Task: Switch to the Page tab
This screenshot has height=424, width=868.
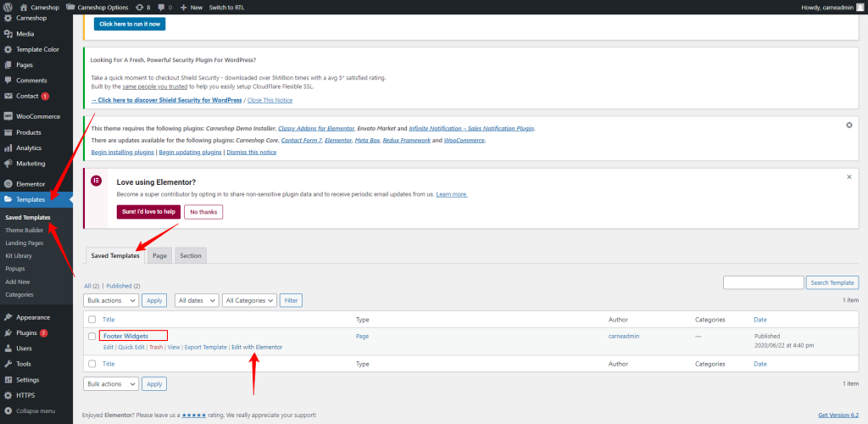Action: 159,255
